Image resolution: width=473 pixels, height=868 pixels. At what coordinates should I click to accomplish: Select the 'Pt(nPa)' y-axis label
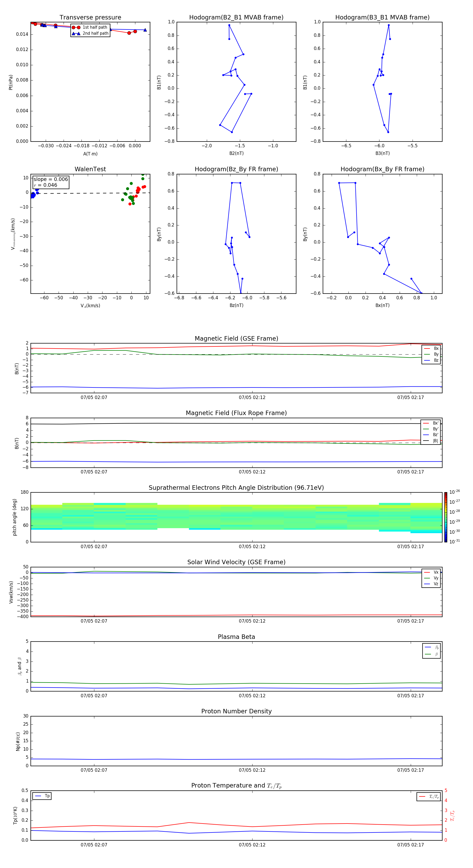[11, 82]
